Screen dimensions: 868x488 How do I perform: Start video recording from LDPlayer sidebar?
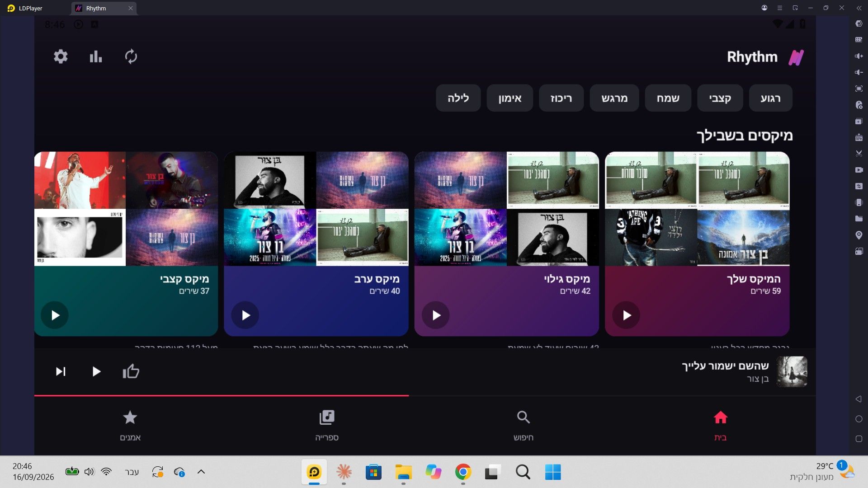point(859,170)
